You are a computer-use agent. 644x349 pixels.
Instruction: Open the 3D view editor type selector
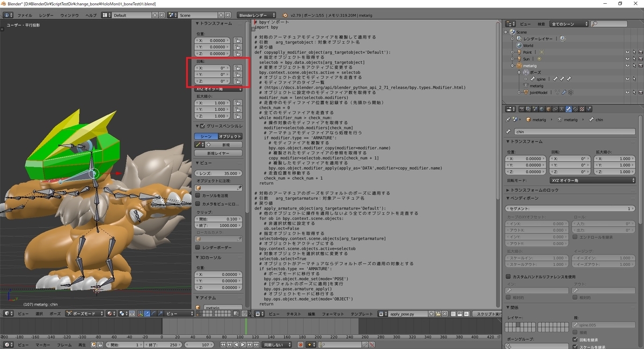click(9, 314)
